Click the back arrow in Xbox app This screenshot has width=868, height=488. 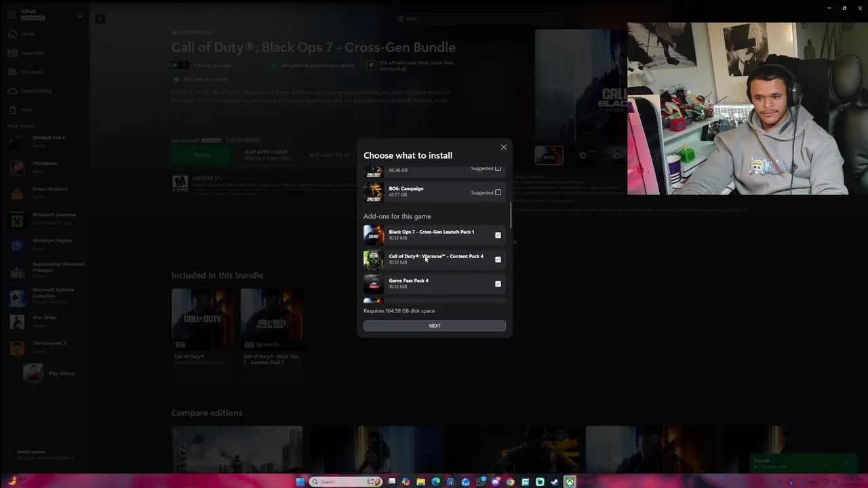pyautogui.click(x=100, y=19)
